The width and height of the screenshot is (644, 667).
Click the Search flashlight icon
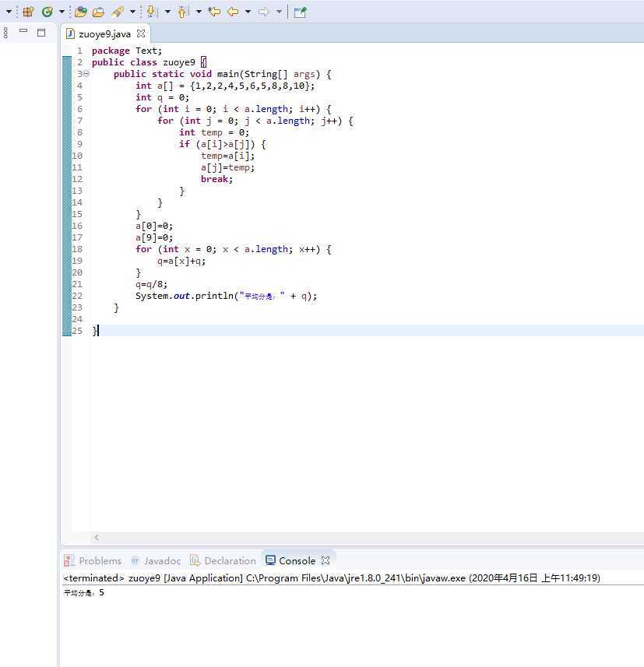point(118,12)
